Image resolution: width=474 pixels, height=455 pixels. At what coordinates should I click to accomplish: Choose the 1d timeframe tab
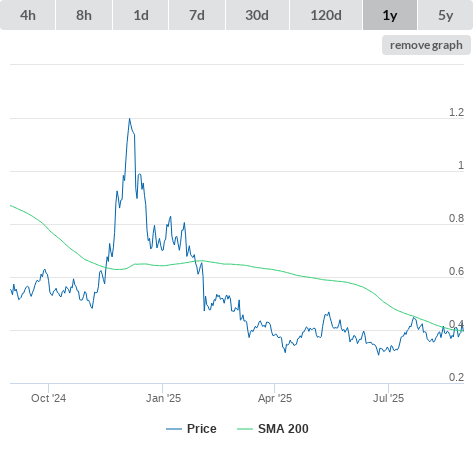pyautogui.click(x=141, y=15)
